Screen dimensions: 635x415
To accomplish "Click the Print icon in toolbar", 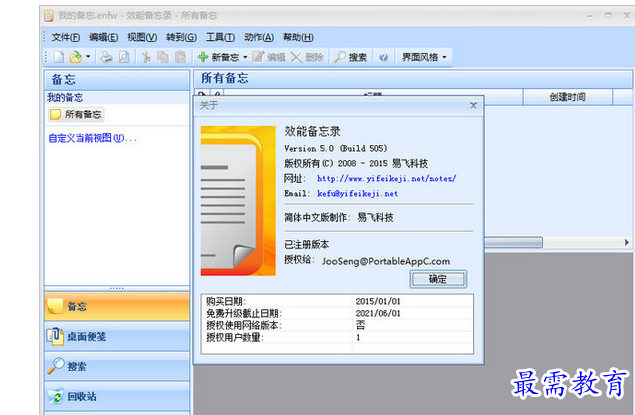I will pos(107,57).
